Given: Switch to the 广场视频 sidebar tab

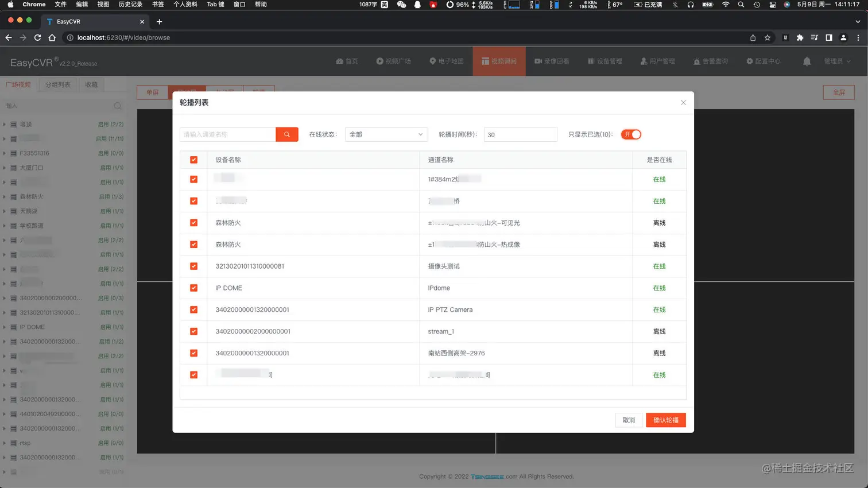Looking at the screenshot, I should click(18, 85).
